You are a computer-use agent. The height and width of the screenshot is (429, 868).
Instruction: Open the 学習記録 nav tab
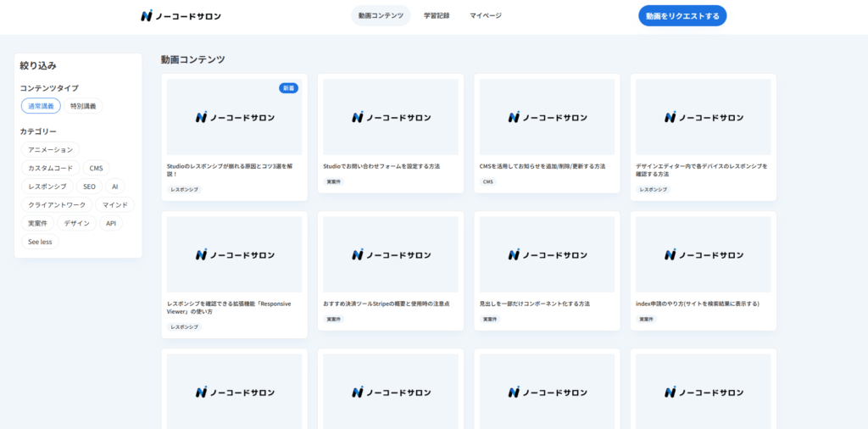437,15
